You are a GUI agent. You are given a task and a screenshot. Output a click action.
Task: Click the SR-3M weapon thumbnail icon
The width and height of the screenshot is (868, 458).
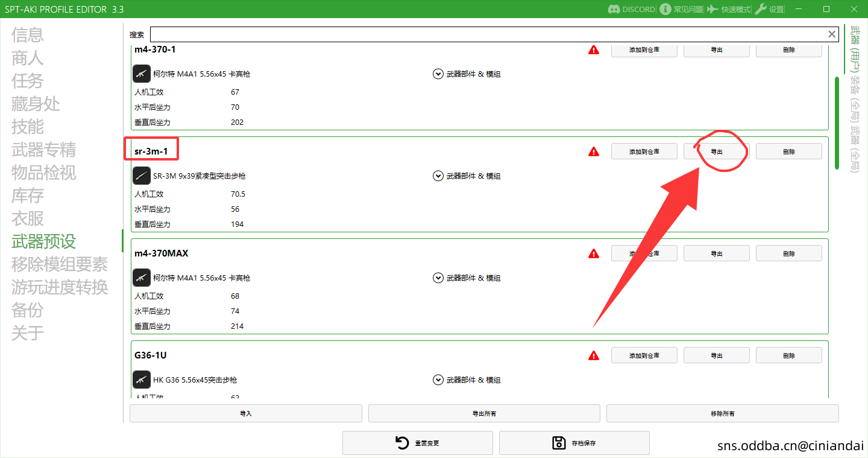pos(142,176)
